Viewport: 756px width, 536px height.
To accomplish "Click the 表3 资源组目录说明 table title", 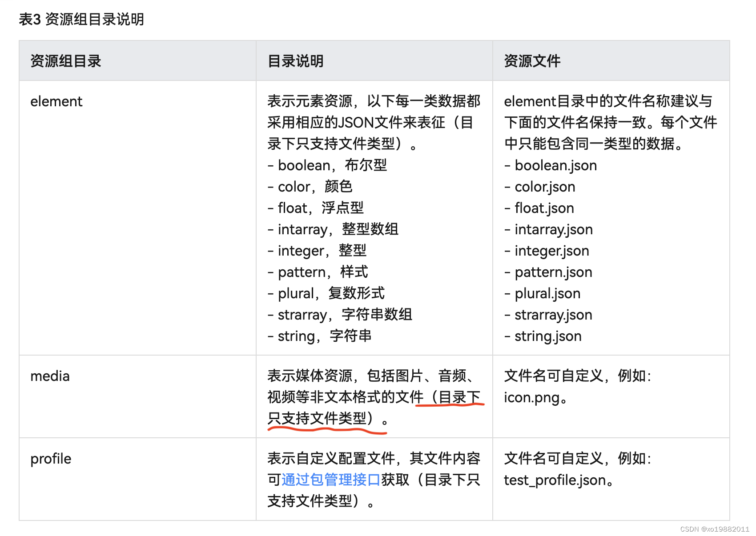I will tap(80, 19).
